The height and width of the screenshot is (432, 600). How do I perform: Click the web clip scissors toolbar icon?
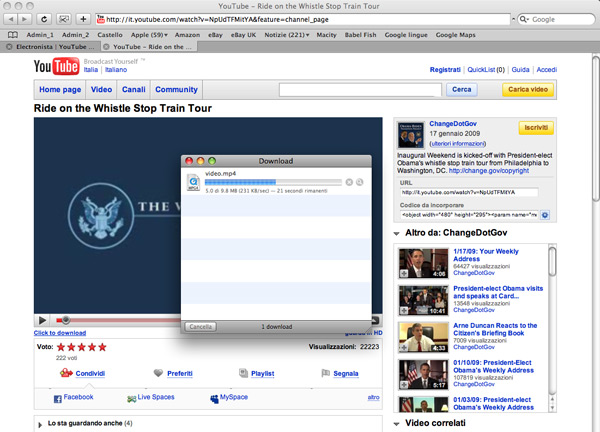point(64,19)
